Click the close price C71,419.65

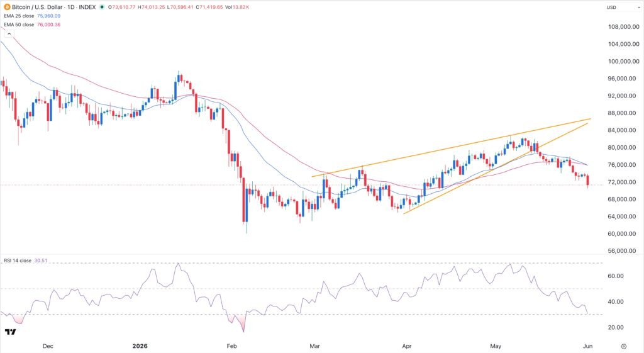coord(209,7)
